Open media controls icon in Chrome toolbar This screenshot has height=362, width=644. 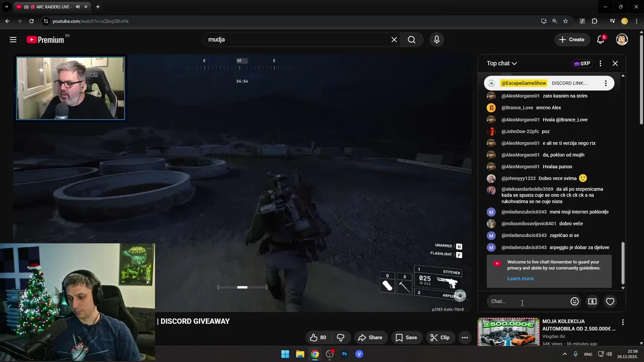(x=612, y=21)
